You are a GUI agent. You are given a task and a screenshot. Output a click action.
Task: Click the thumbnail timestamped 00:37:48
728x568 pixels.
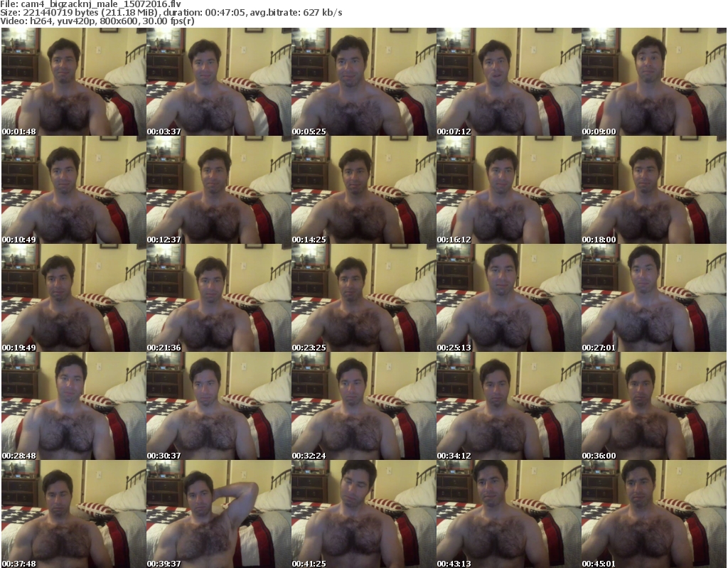(73, 514)
